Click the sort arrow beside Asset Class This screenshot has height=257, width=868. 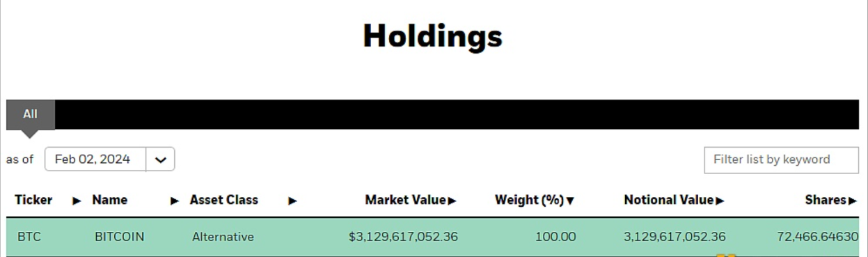292,201
